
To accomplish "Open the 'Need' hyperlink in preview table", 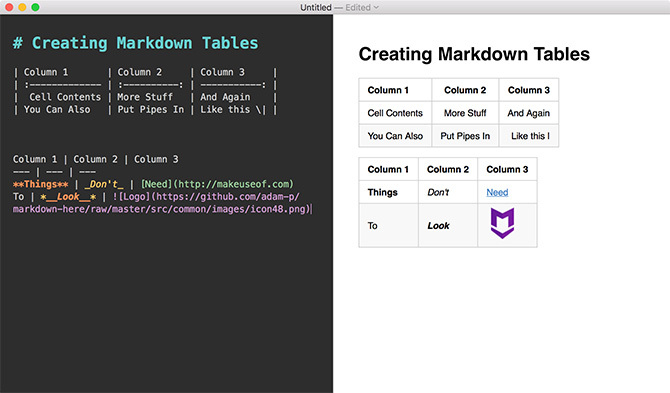I will pyautogui.click(x=497, y=192).
